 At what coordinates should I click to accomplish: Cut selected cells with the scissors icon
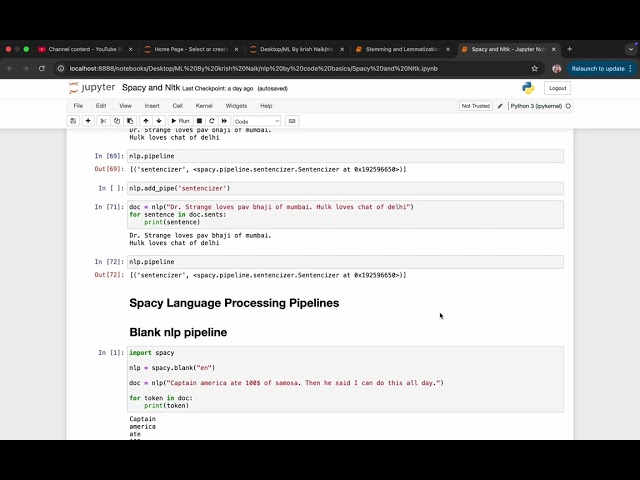pyautogui.click(x=103, y=121)
